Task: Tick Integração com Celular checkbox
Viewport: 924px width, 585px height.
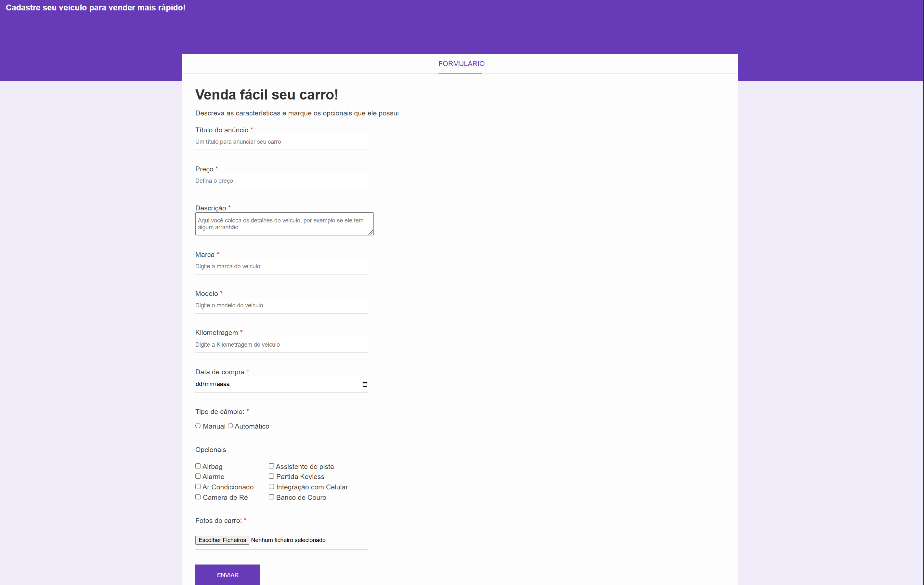Action: [x=271, y=486]
